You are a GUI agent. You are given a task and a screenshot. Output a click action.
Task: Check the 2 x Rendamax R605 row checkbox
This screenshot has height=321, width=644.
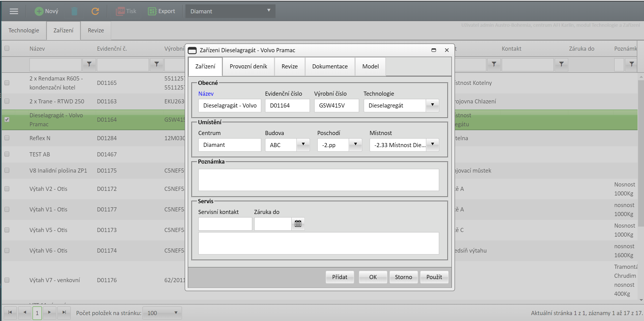7,83
